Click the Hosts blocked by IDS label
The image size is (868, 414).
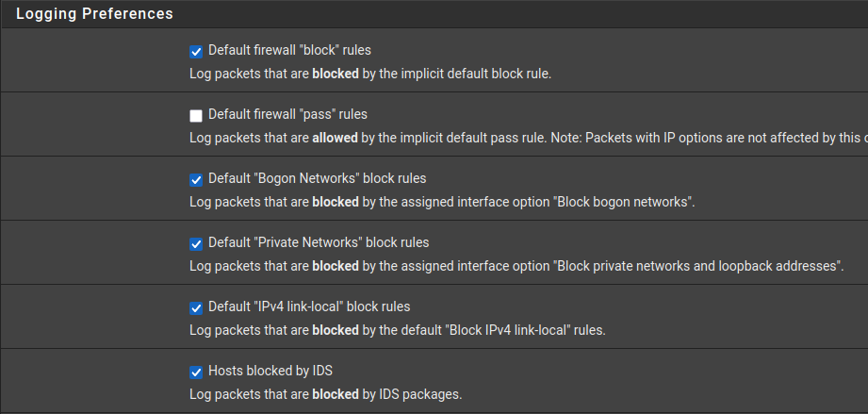270,371
